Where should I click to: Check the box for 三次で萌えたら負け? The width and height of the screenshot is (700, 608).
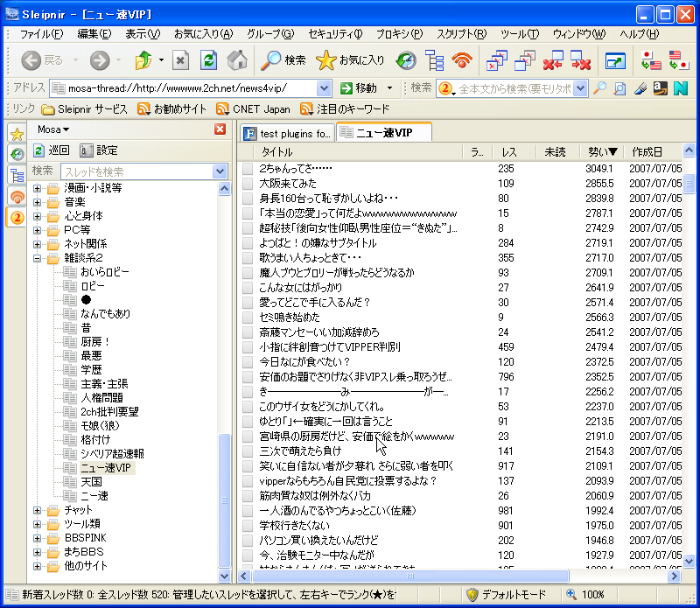click(248, 451)
